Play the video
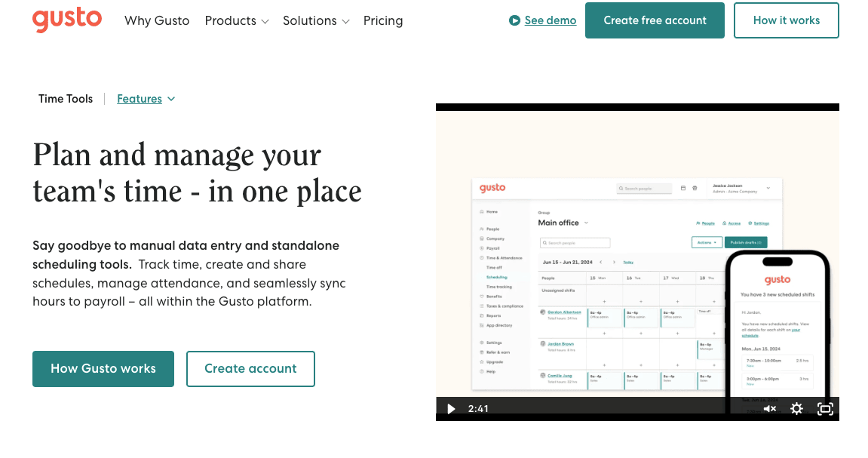Image resolution: width=868 pixels, height=458 pixels. tap(450, 408)
